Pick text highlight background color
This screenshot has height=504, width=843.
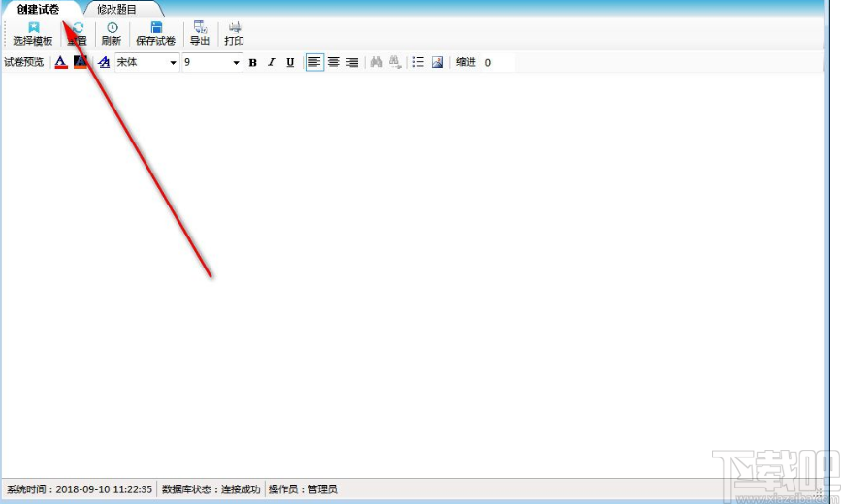tap(81, 62)
